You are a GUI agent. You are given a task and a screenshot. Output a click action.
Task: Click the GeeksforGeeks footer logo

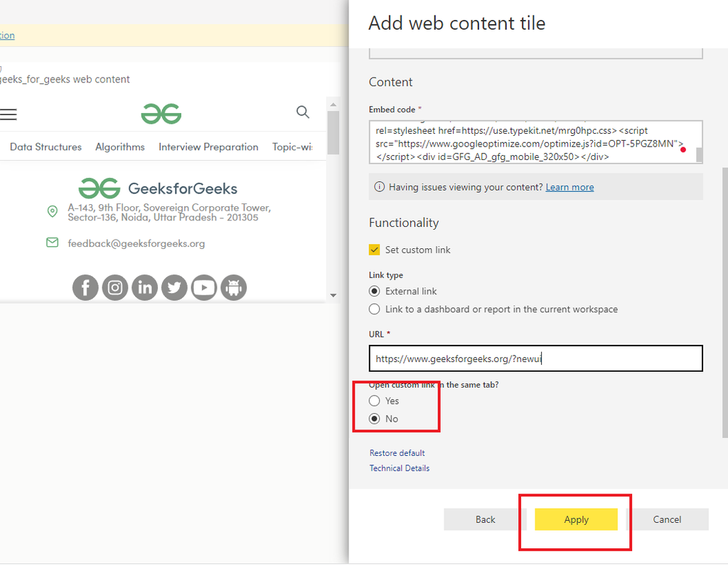[158, 188]
